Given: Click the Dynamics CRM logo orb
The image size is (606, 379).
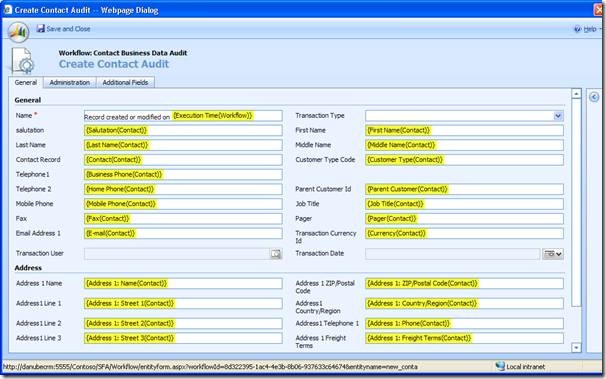Looking at the screenshot, I should [18, 31].
